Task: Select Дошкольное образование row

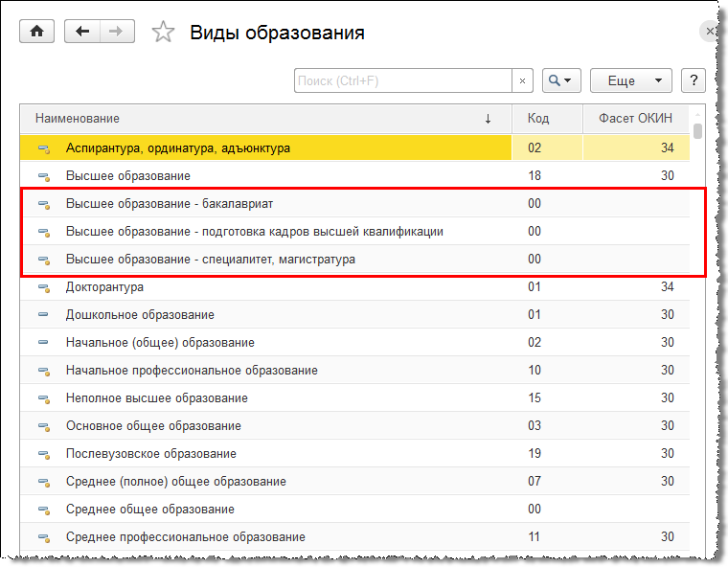Action: pos(355,314)
